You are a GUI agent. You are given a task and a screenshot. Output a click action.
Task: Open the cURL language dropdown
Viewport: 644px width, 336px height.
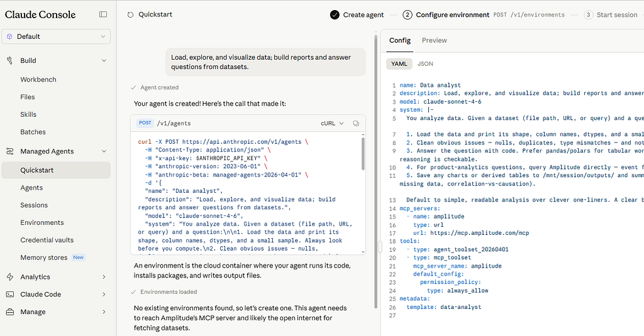(332, 123)
